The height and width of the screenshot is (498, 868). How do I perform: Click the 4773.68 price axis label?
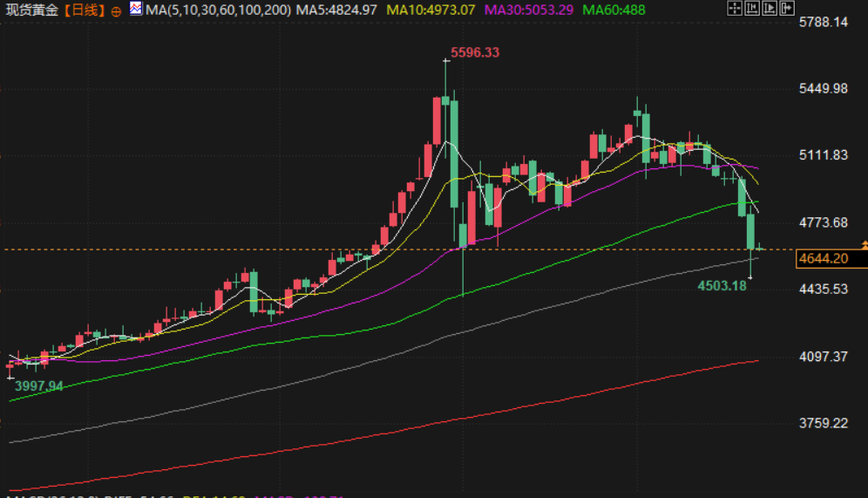[824, 222]
